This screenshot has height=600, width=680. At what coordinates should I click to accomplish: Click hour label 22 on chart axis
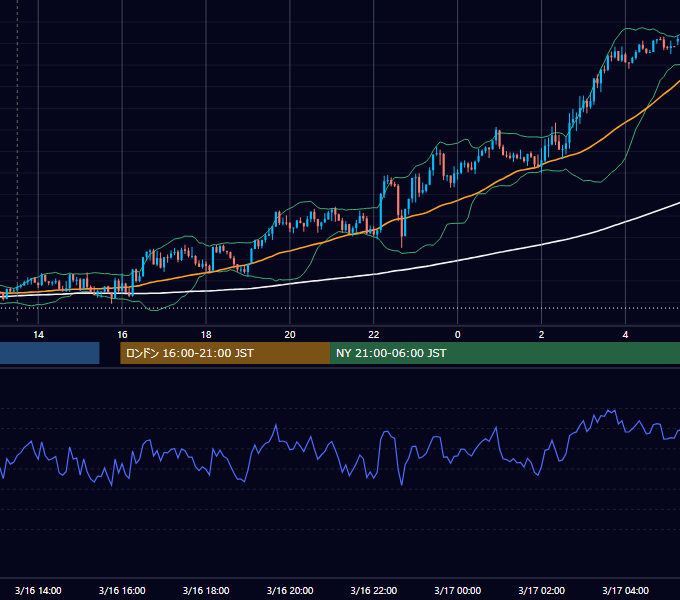tap(373, 335)
